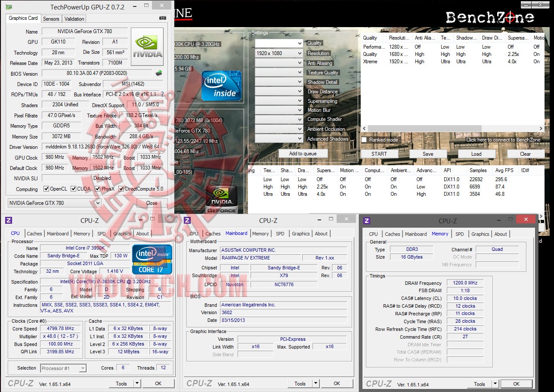Click the Clear button in BenchZone
The width and height of the screenshot is (554, 392).
click(x=526, y=154)
